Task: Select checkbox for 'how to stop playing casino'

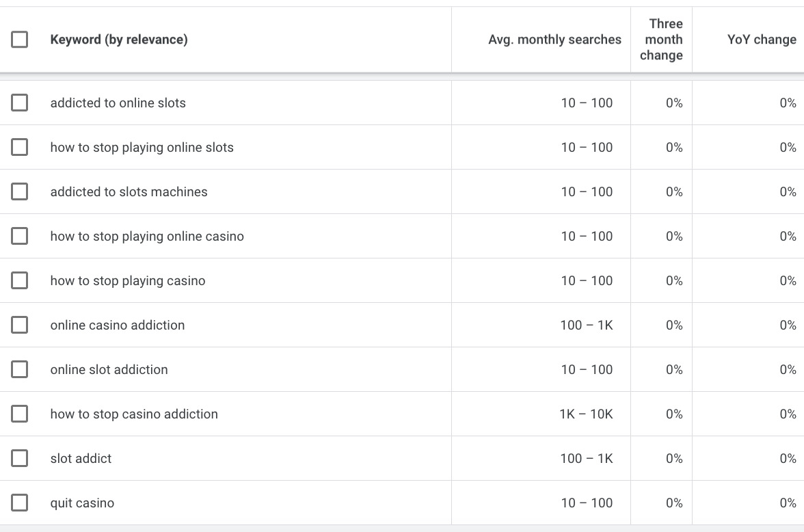Action: pos(20,280)
